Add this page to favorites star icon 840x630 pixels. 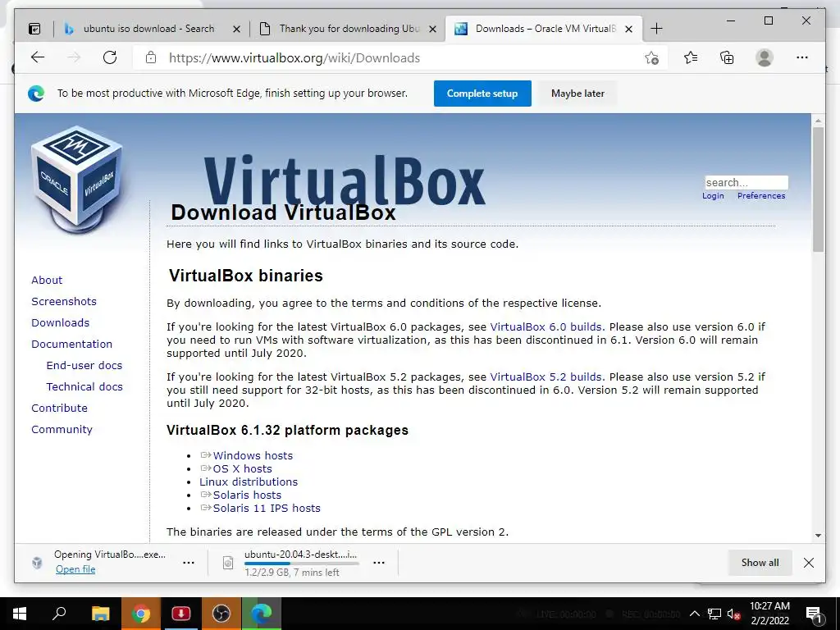click(651, 58)
